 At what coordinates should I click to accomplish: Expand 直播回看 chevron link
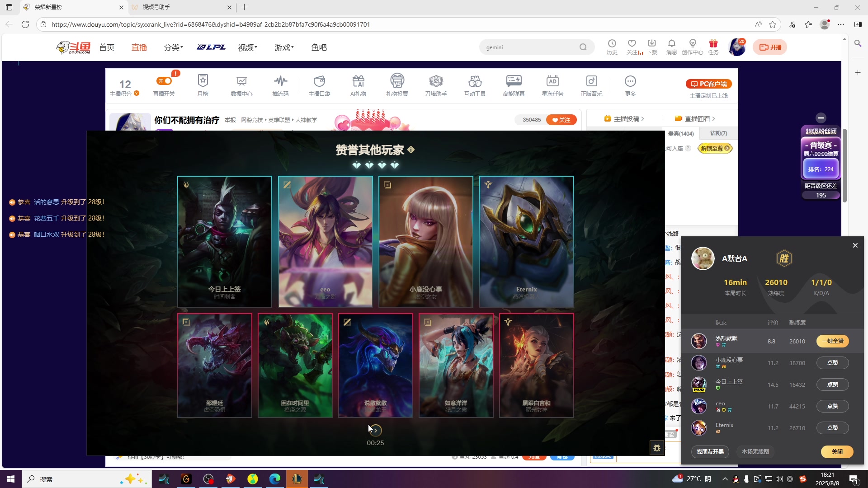click(695, 119)
